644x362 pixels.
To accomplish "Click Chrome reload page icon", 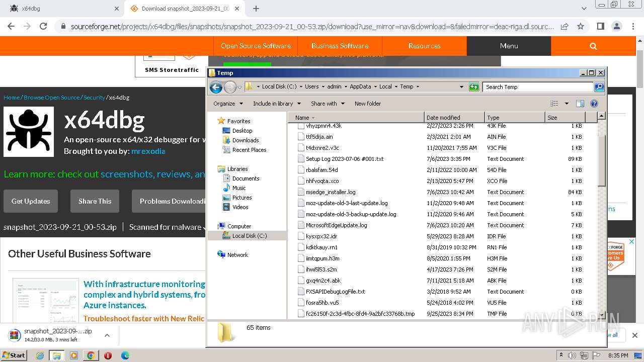I will pyautogui.click(x=43, y=26).
